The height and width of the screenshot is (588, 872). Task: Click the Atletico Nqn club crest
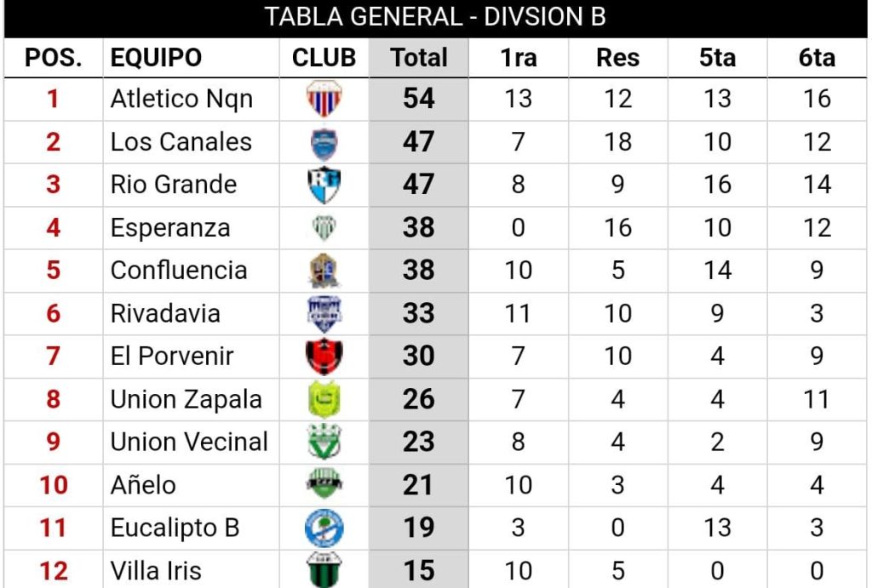[x=324, y=100]
